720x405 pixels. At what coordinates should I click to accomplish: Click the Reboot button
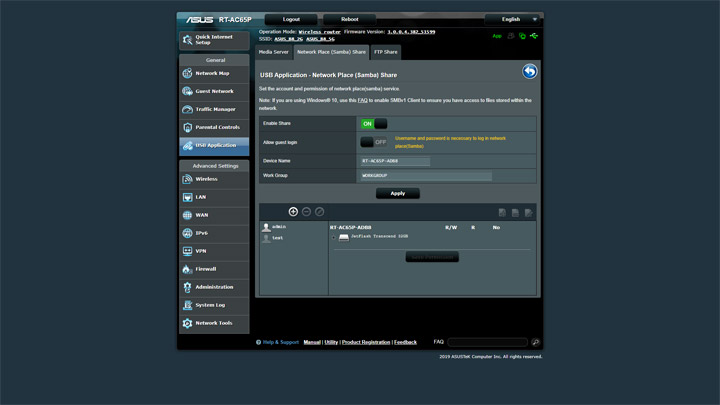[349, 19]
